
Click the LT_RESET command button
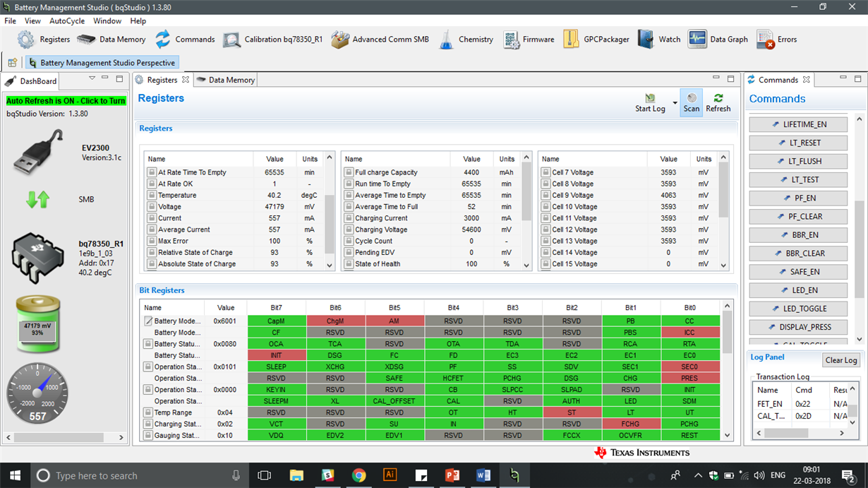coord(798,143)
